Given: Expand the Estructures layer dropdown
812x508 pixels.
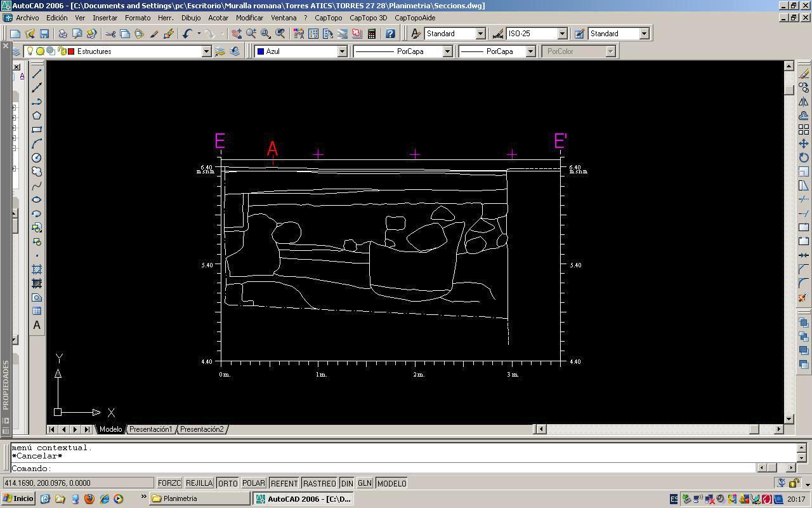Looking at the screenshot, I should (x=206, y=51).
